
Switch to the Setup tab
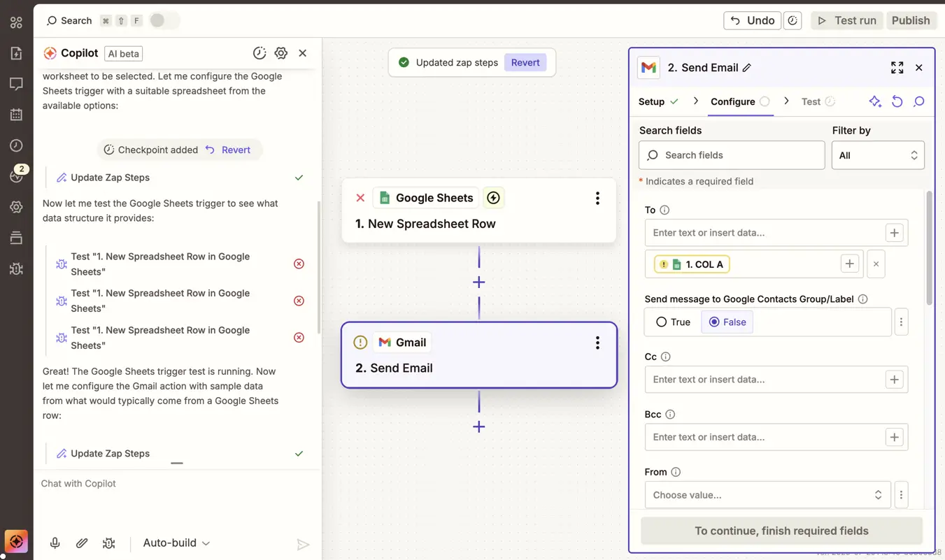pyautogui.click(x=652, y=101)
